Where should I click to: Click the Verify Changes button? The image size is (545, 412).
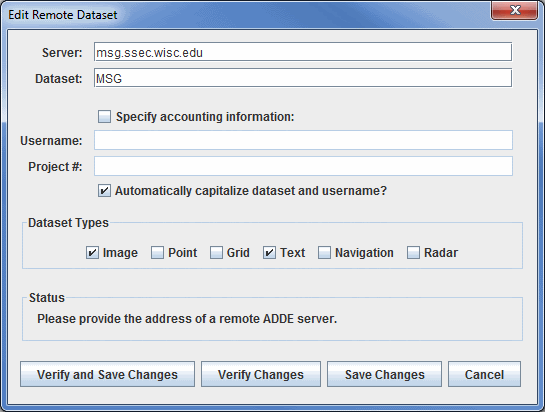point(261,374)
